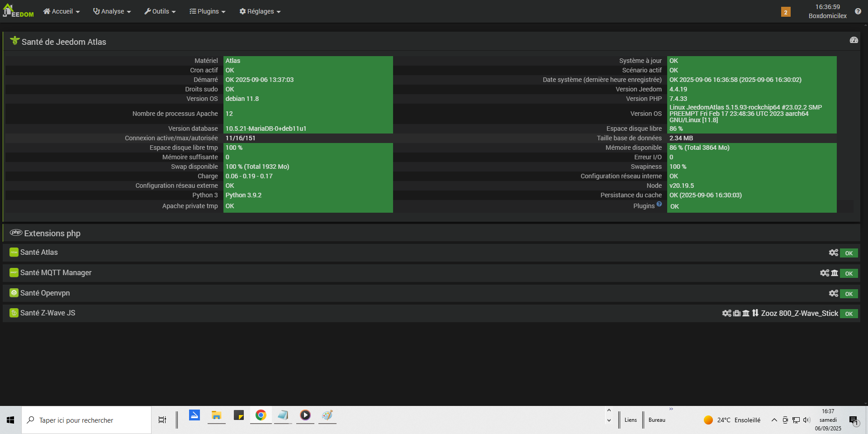Screen dimensions: 868x434
Task: Open File Explorer from the taskbar
Action: (x=217, y=415)
